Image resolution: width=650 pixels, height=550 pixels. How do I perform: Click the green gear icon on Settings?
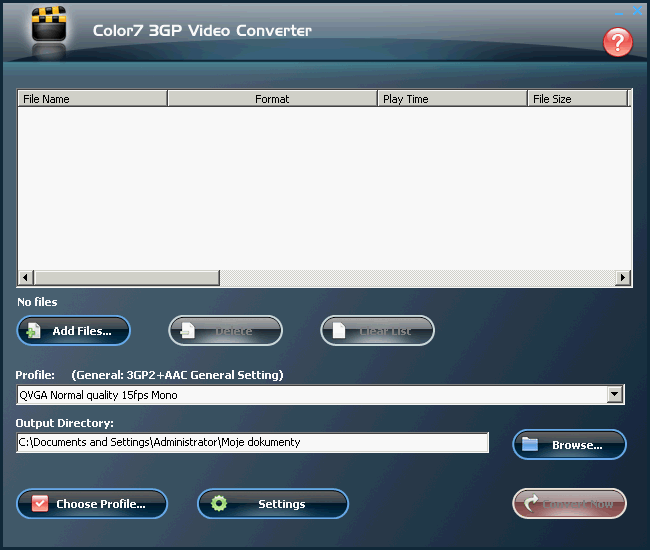click(219, 503)
